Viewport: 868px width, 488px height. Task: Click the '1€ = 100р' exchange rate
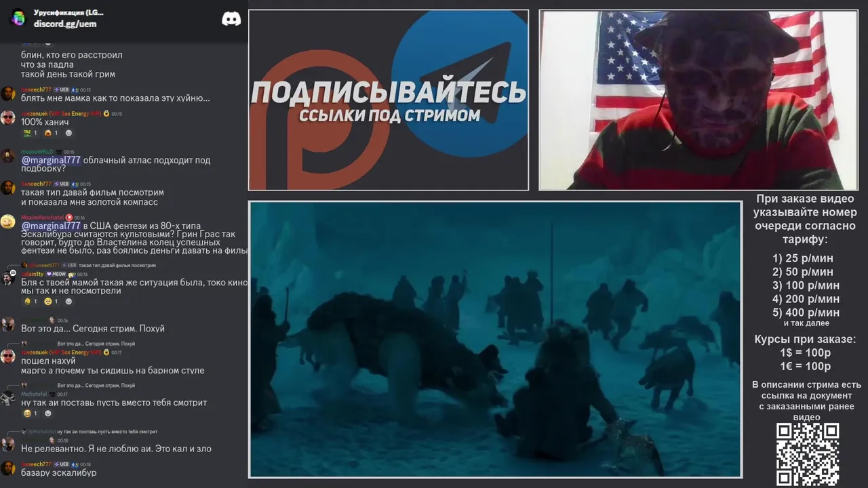(805, 367)
